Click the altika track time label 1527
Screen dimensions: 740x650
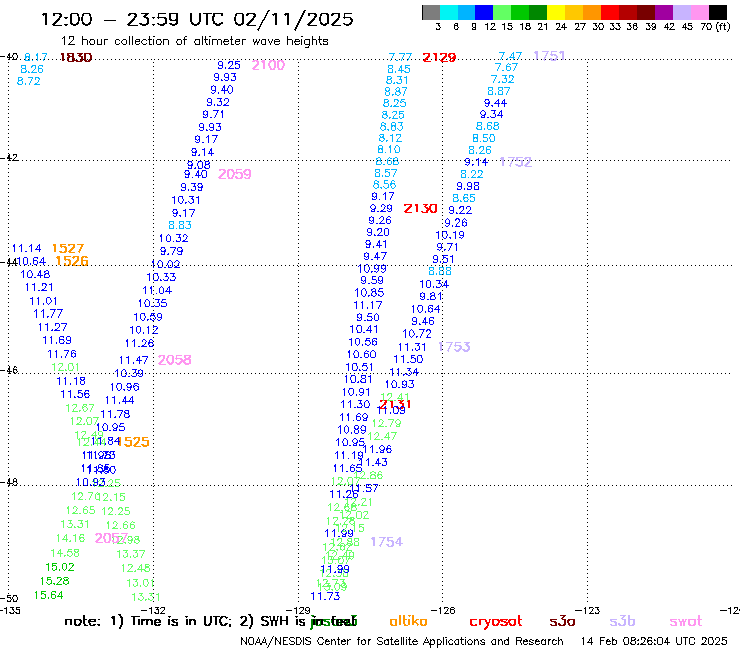pyautogui.click(x=68, y=248)
